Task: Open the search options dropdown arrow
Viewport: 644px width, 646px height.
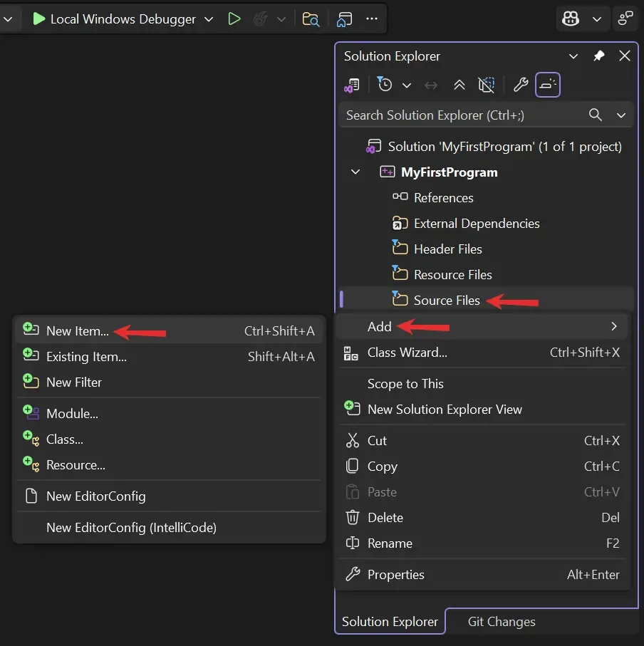Action: pyautogui.click(x=621, y=115)
